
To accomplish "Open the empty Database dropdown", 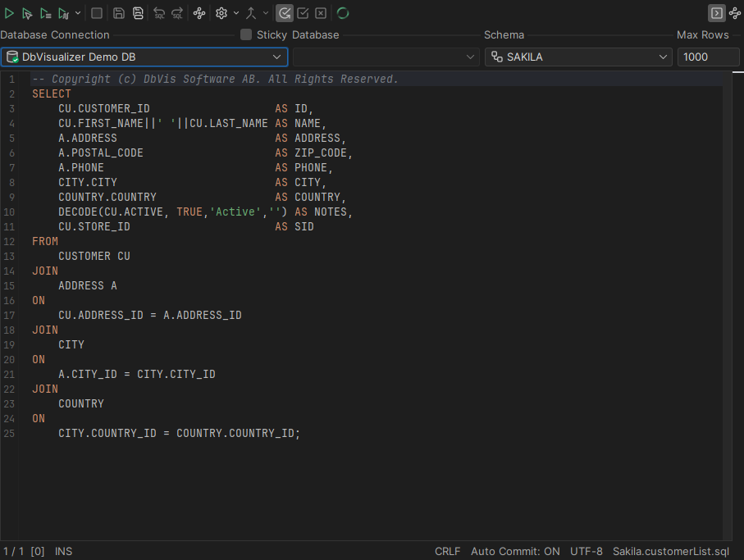I will click(x=386, y=57).
